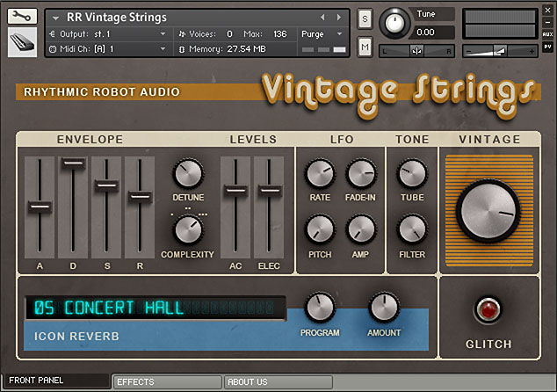Screen dimensions: 557x392
Task: Click the 05 Concert Hall reverb display
Action: (154, 308)
